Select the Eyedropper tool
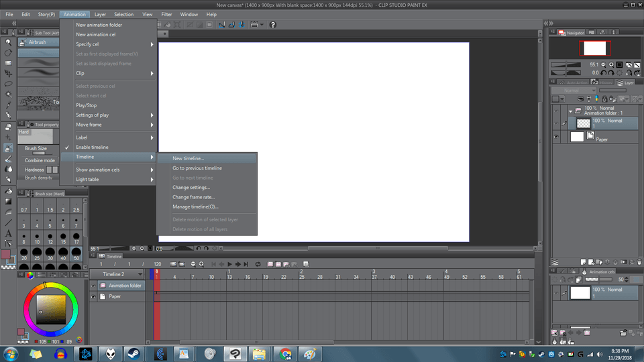The height and width of the screenshot is (362, 644). point(8,106)
